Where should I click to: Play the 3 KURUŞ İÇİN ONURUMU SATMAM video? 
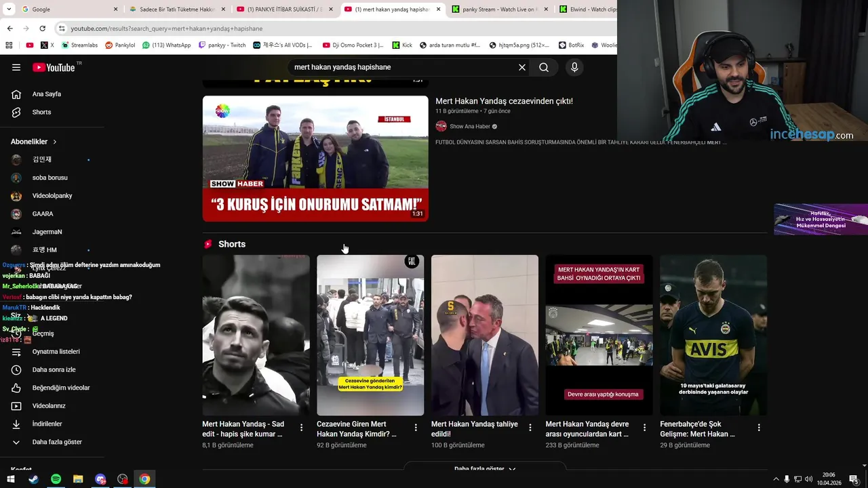[315, 159]
